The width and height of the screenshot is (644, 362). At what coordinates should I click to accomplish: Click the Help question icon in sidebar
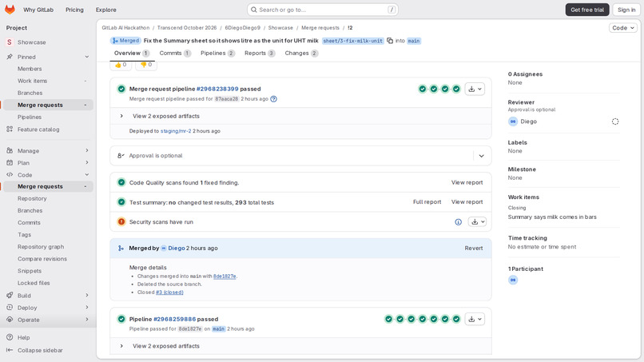pos(10,337)
